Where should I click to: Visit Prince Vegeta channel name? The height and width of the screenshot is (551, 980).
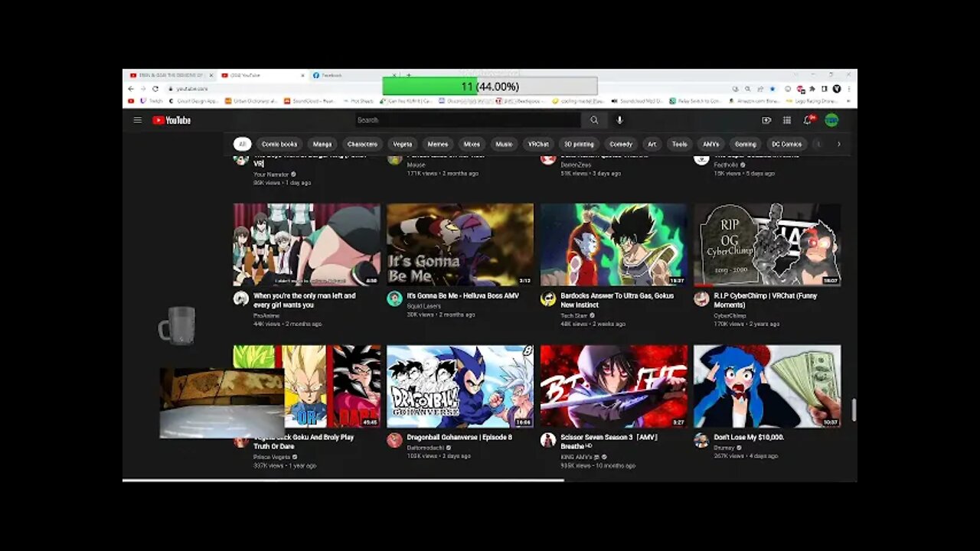[x=272, y=457]
